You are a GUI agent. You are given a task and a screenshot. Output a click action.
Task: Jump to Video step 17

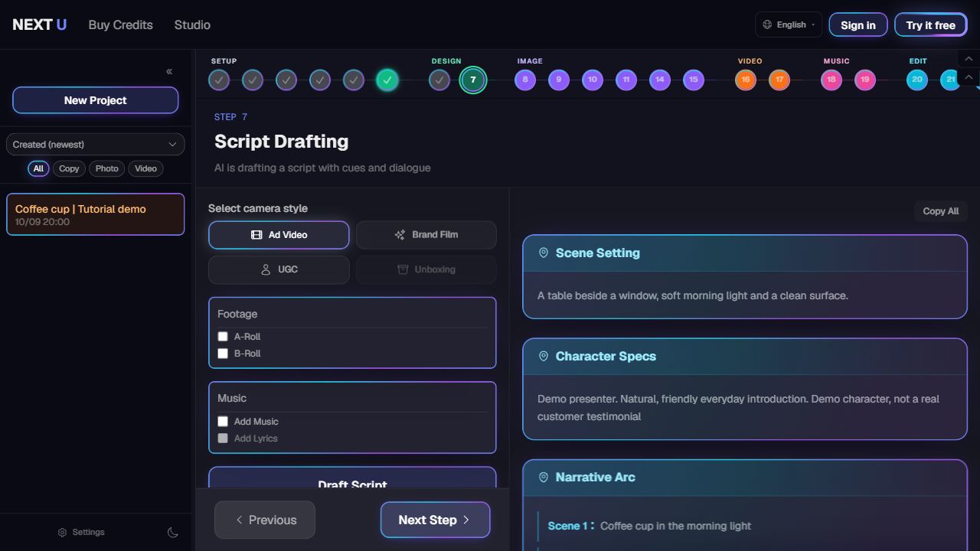click(779, 80)
